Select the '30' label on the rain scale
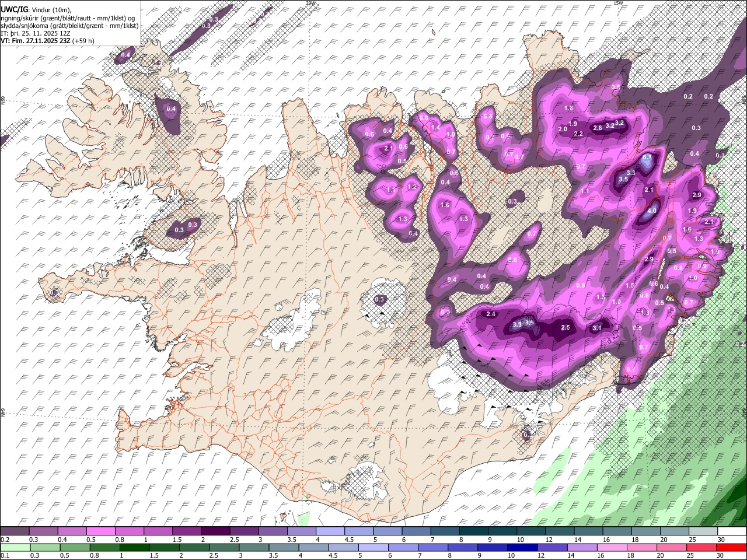This screenshot has width=747, height=560. click(x=720, y=555)
